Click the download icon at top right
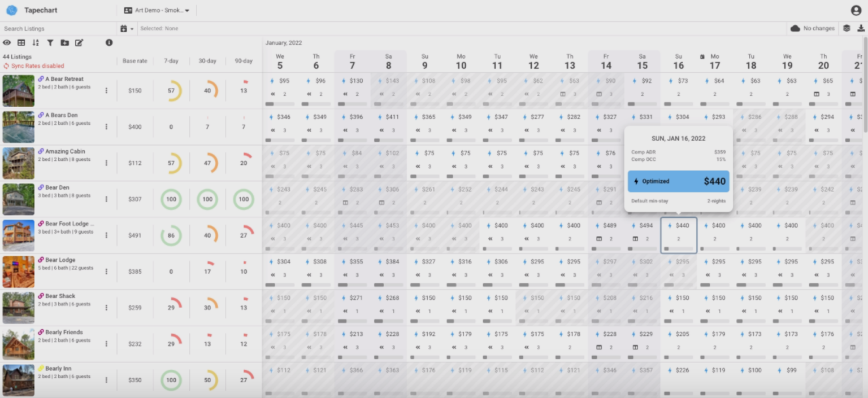 point(861,28)
